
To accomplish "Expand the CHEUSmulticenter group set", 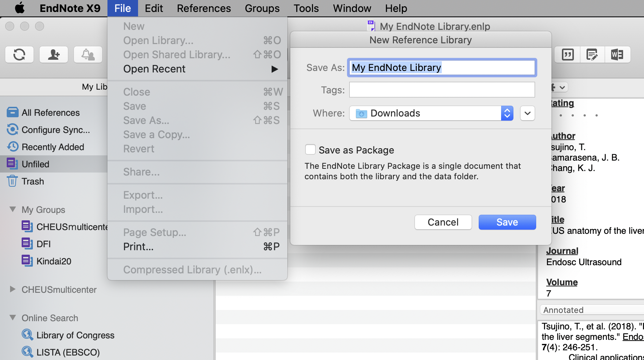I will pos(13,289).
